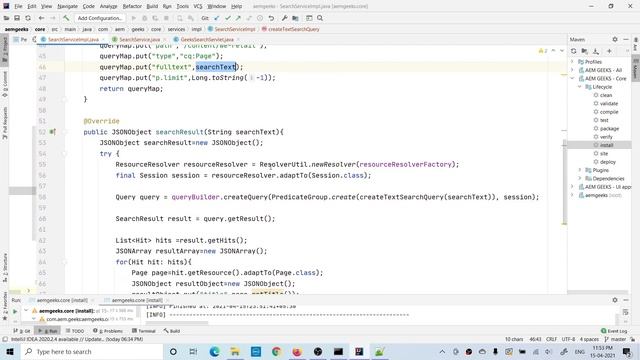Click the Windows search box
640x360 pixels.
pyautogui.click(x=92, y=351)
